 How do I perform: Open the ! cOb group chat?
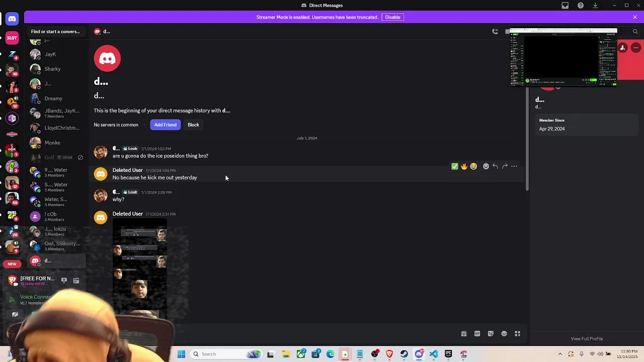[56, 217]
